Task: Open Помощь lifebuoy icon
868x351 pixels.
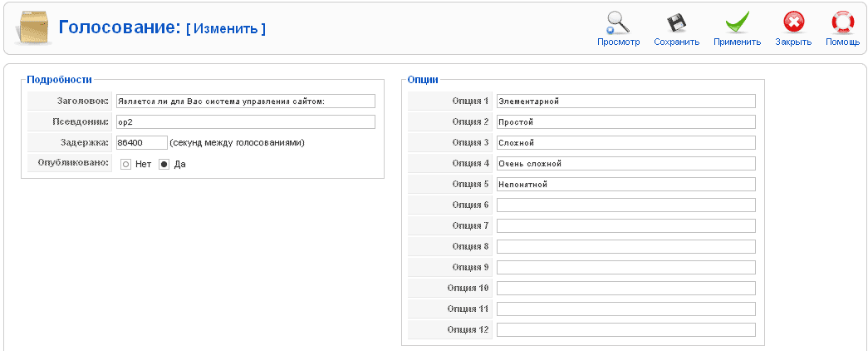Action: 842,22
